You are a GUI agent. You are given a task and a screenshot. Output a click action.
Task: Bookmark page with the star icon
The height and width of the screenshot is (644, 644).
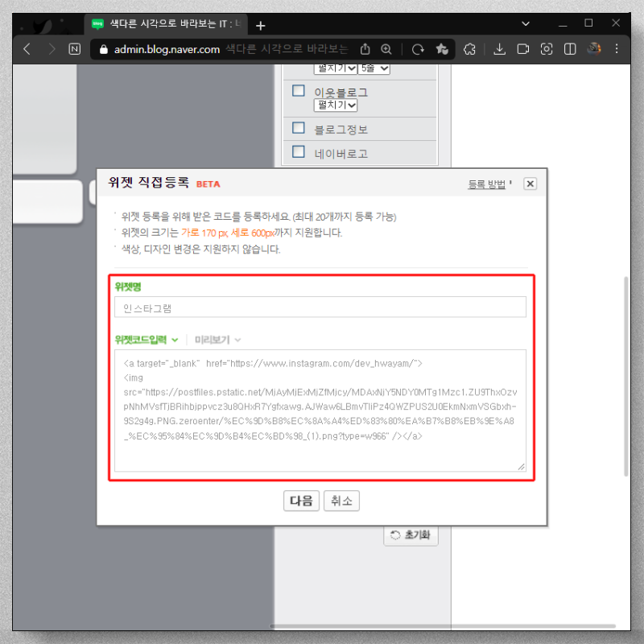click(x=442, y=49)
